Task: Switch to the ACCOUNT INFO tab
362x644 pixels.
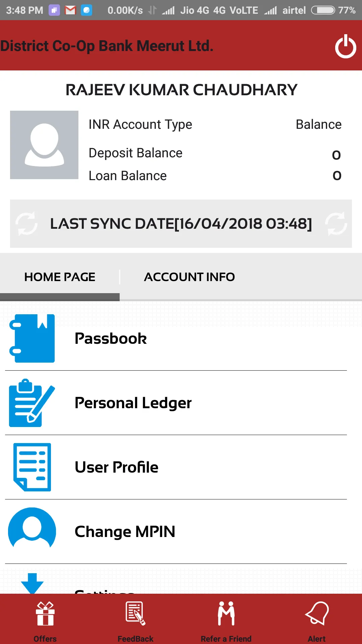Action: coord(189,277)
